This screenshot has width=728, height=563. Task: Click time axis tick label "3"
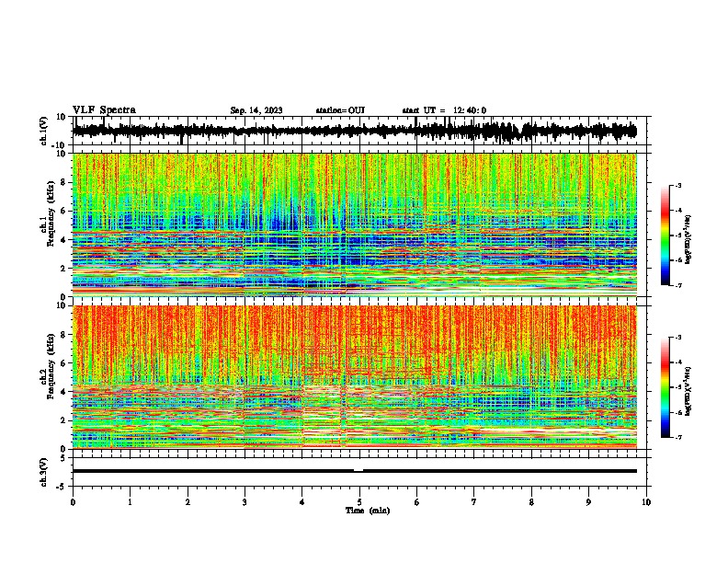(x=245, y=502)
